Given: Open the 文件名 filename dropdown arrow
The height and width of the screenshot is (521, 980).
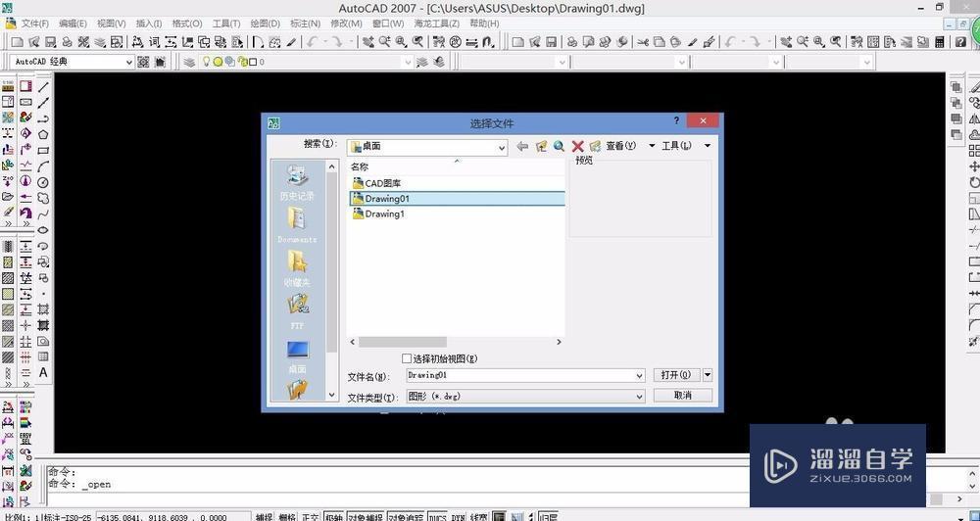Looking at the screenshot, I should coord(639,375).
